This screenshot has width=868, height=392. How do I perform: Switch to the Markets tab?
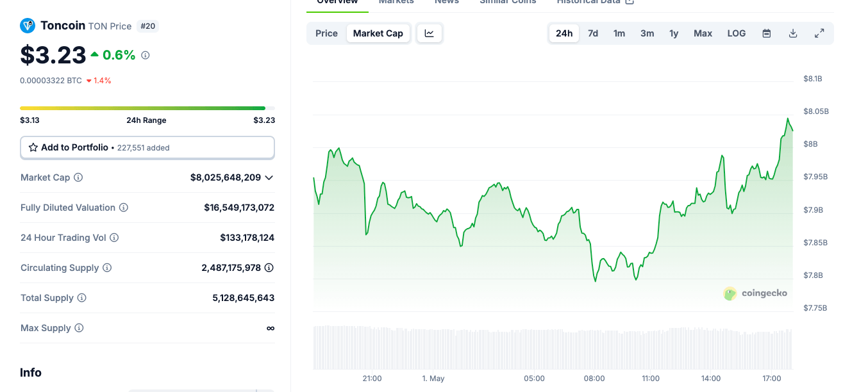[x=396, y=3]
